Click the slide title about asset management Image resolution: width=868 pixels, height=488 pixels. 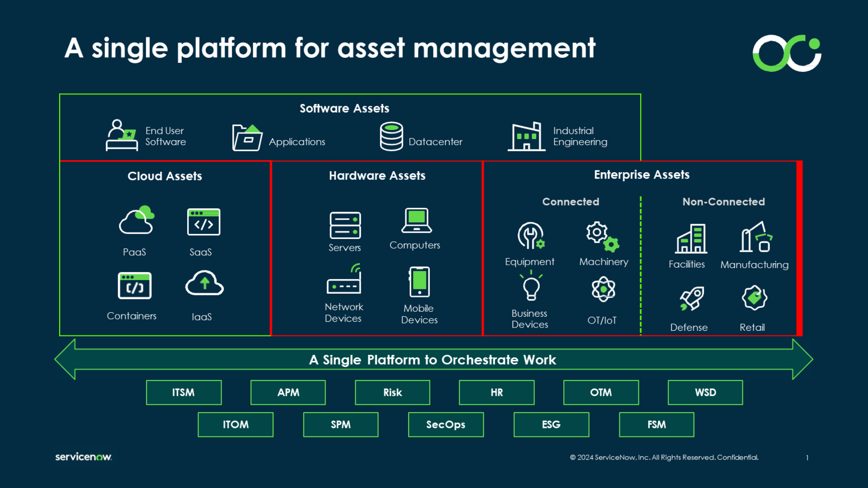tap(330, 49)
